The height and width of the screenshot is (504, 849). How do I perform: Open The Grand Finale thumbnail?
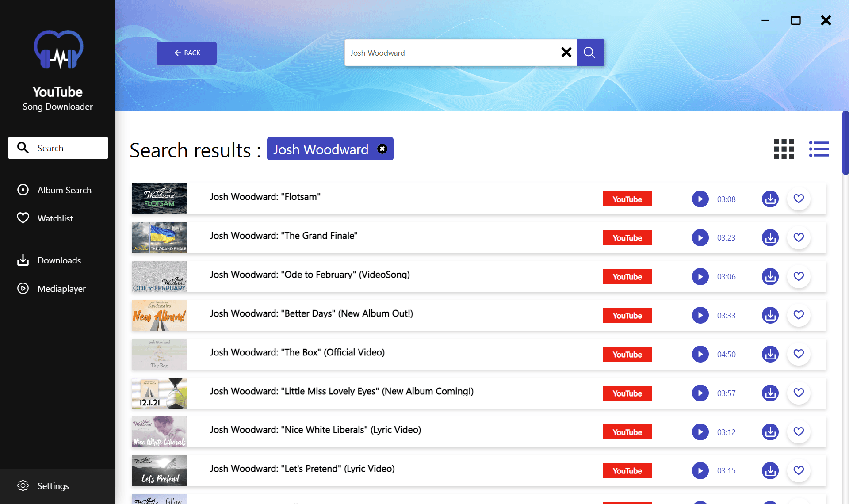point(159,238)
